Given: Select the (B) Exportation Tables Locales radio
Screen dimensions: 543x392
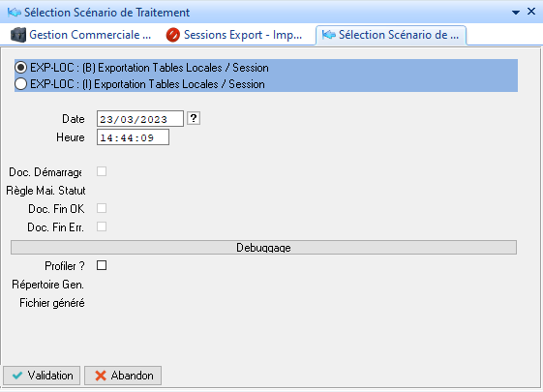Looking at the screenshot, I should coord(20,68).
